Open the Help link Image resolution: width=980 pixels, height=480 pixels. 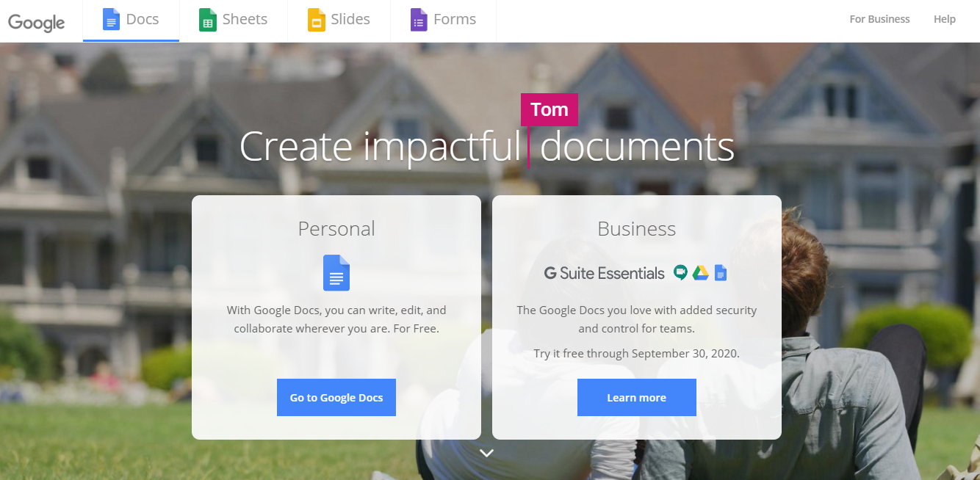pyautogui.click(x=945, y=19)
